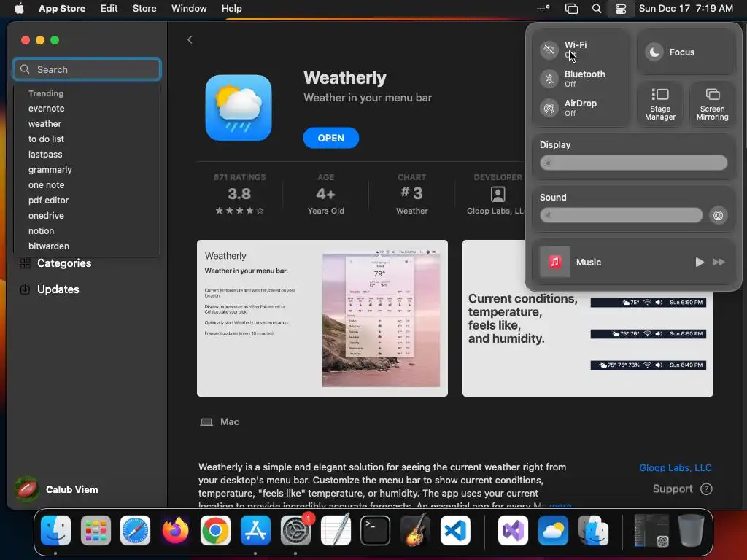Open the Weatherly app
This screenshot has height=560, width=747.
click(330, 138)
